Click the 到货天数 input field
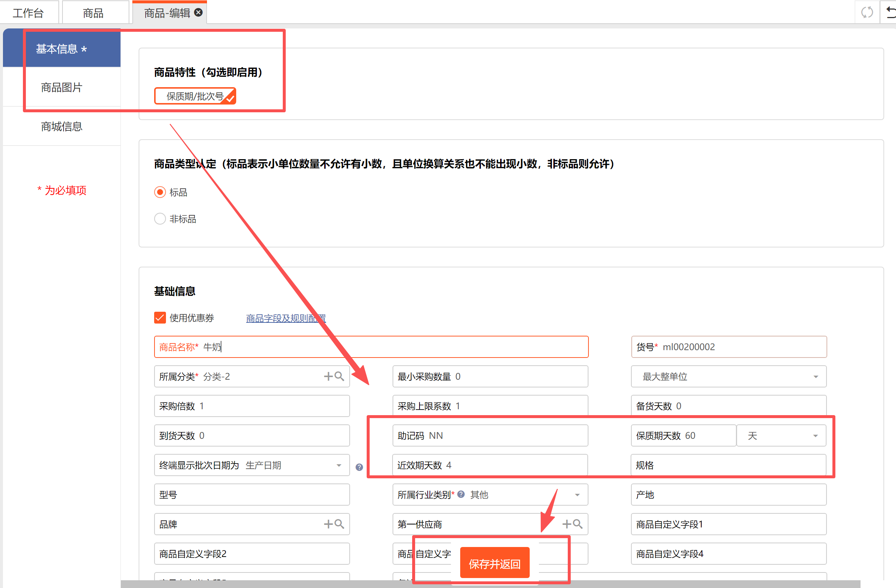 click(x=252, y=435)
